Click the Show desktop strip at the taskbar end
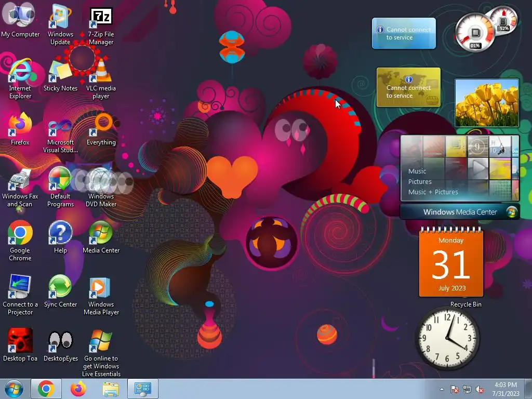 [529, 389]
